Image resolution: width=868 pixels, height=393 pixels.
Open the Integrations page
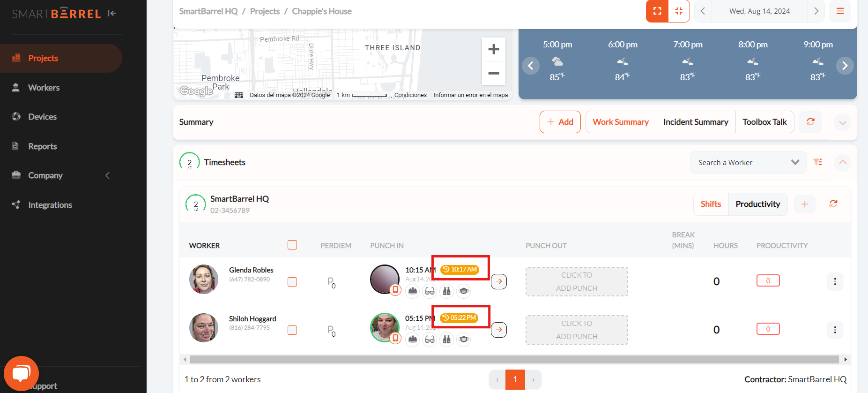(x=50, y=205)
